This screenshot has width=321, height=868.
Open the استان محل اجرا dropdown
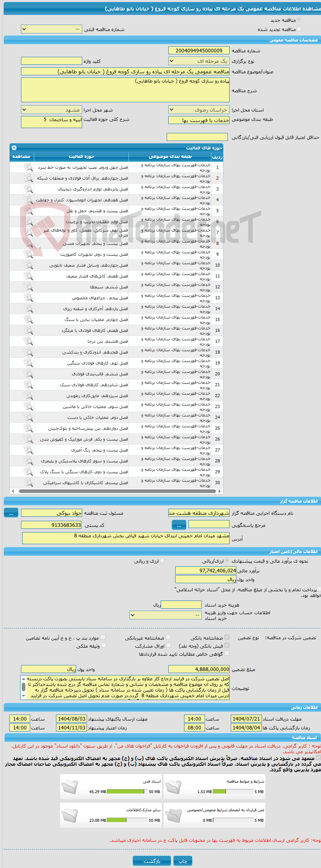(199, 110)
